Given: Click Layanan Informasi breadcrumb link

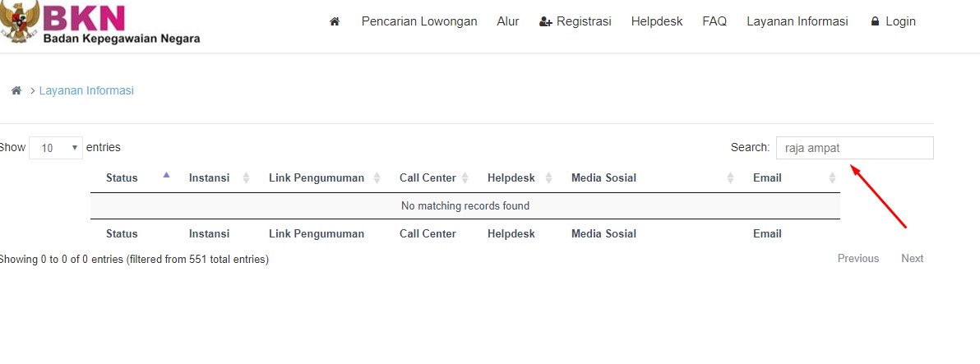Looking at the screenshot, I should click(86, 90).
